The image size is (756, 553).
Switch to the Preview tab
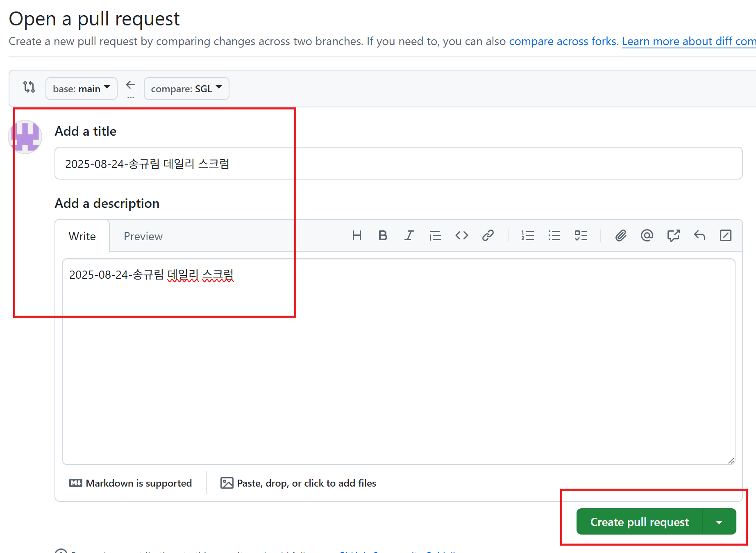[143, 236]
